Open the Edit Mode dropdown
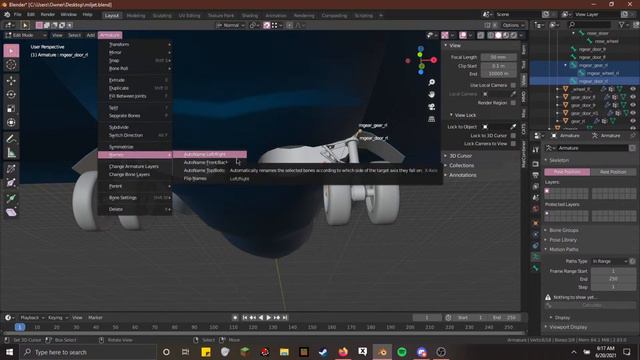640x360 pixels. 26,36
